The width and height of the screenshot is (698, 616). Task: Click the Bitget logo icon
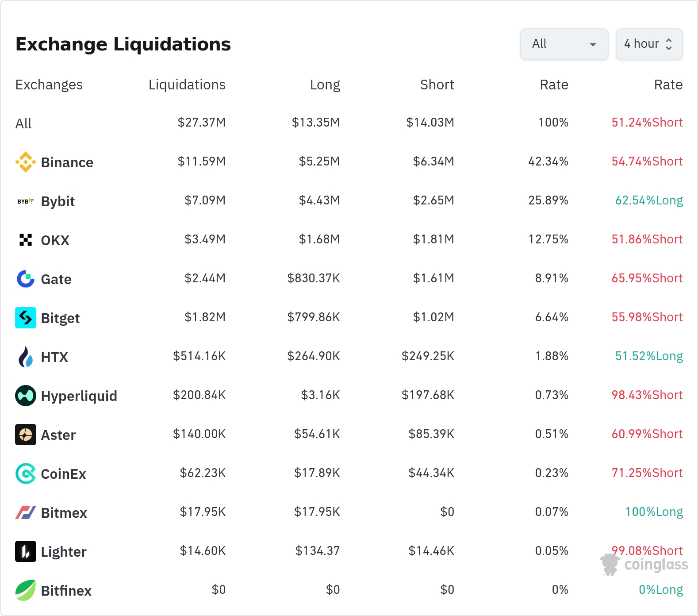(26, 318)
